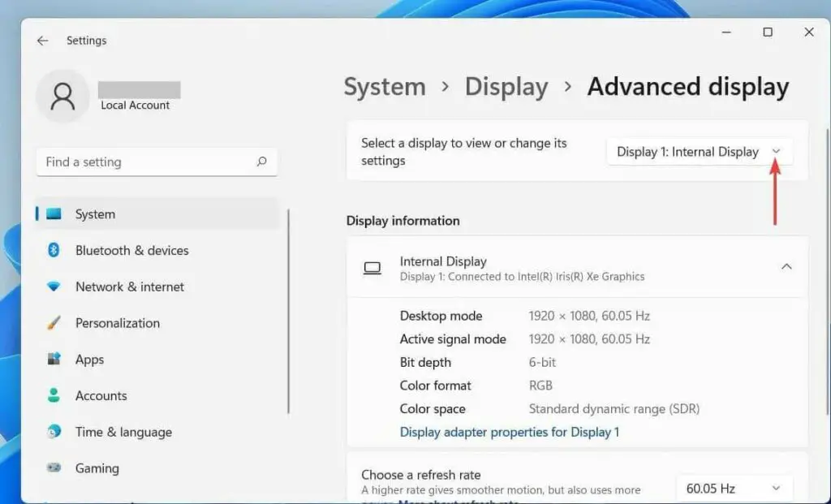Image resolution: width=831 pixels, height=504 pixels.
Task: Click the Accounts people icon
Action: pos(54,395)
